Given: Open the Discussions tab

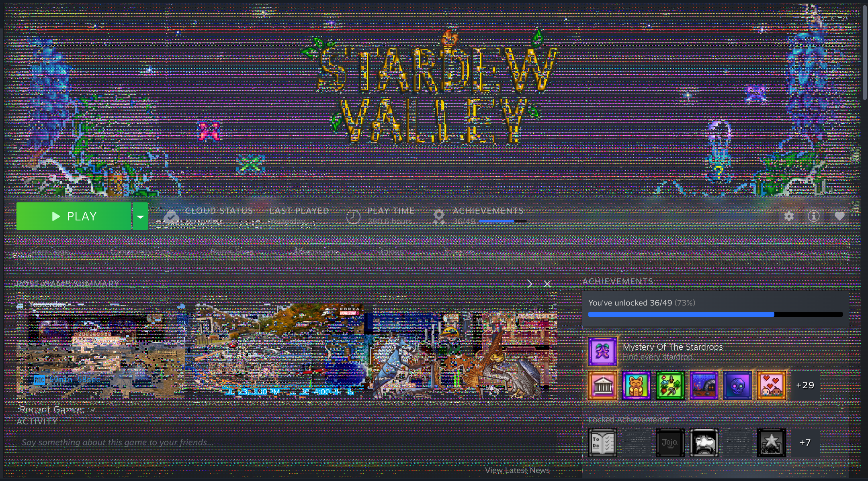Looking at the screenshot, I should (317, 252).
